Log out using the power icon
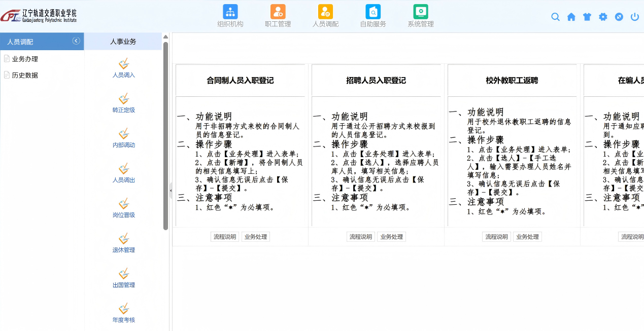The width and height of the screenshot is (644, 331). coord(634,17)
